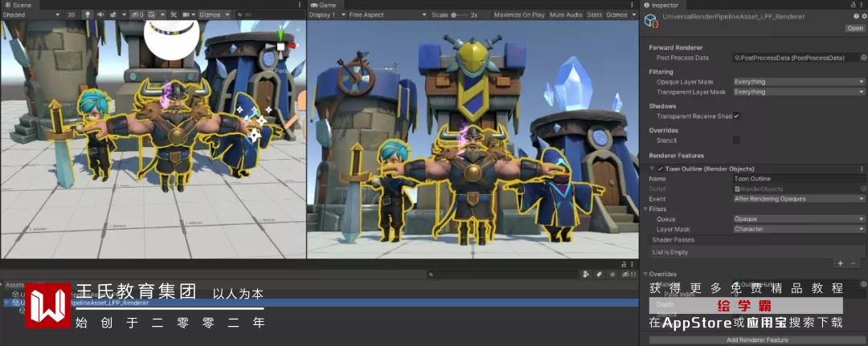Click Add Renderer Feature button
The width and height of the screenshot is (868, 346).
(757, 340)
